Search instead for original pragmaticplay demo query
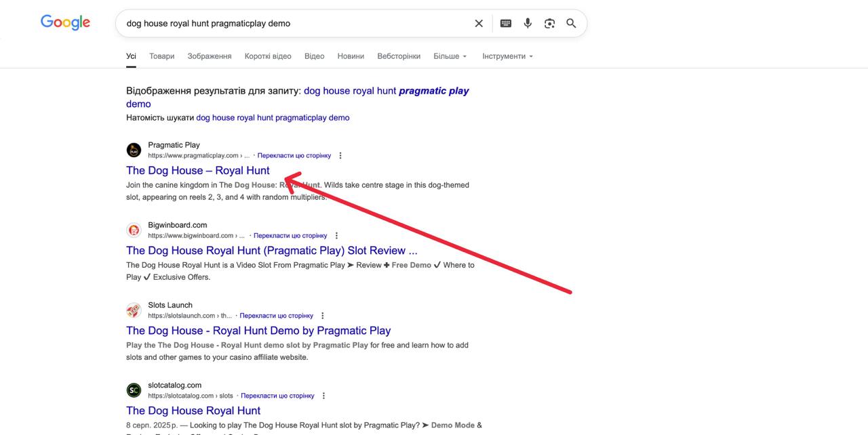Viewport: 868px width, 435px height. pyautogui.click(x=273, y=118)
